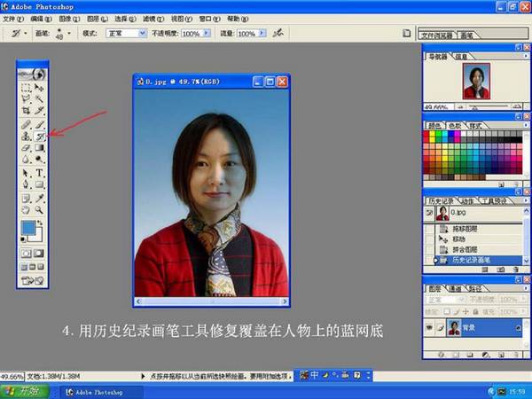This screenshot has width=532, height=399.
Task: Select the Gradient tool
Action: pos(39,148)
